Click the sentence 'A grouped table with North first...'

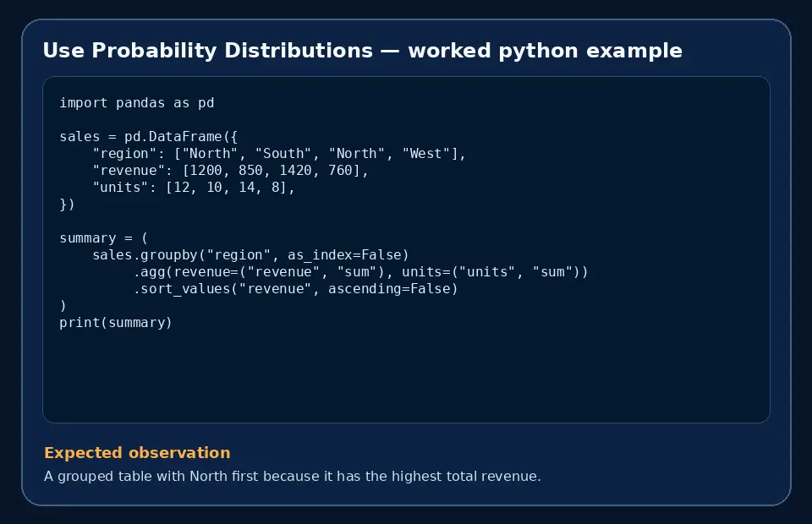293,476
